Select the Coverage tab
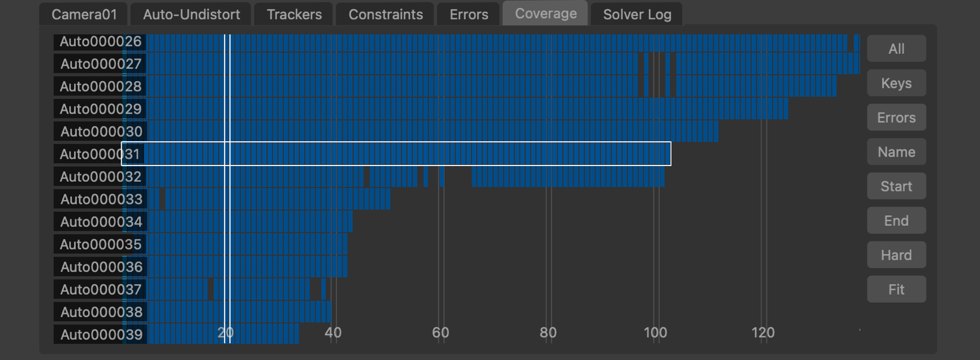980x360 pixels. [546, 13]
